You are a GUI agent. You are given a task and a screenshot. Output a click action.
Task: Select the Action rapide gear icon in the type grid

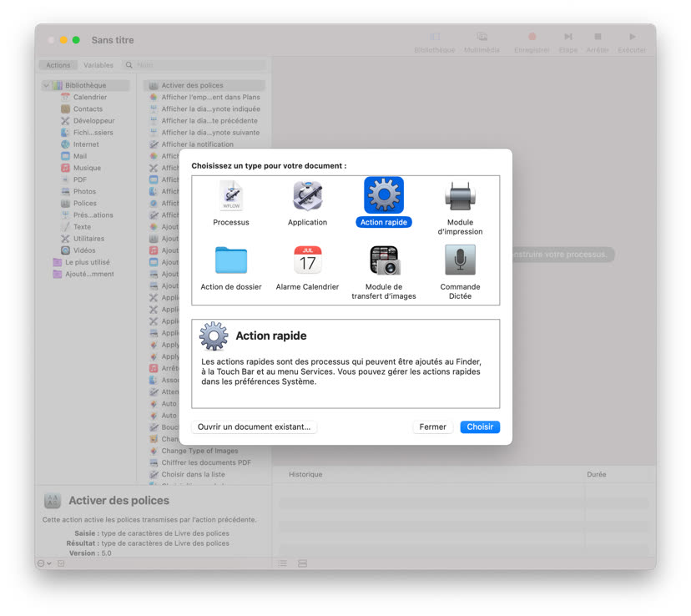[384, 195]
